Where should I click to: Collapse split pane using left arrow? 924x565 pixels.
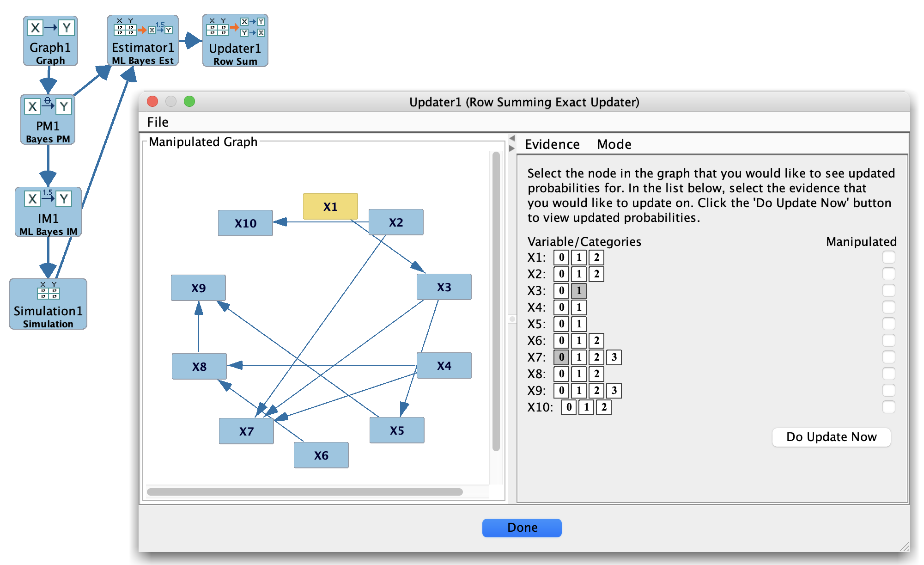pyautogui.click(x=511, y=138)
